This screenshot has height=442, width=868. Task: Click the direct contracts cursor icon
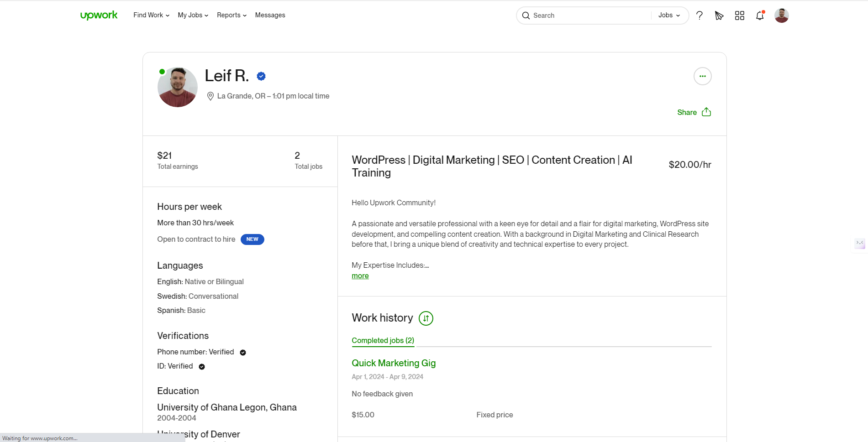(719, 16)
